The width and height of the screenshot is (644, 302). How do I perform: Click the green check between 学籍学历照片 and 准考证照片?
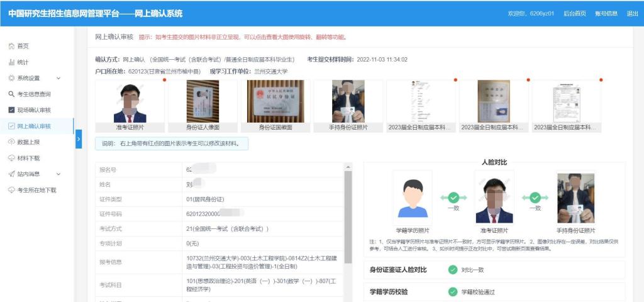tap(453, 198)
